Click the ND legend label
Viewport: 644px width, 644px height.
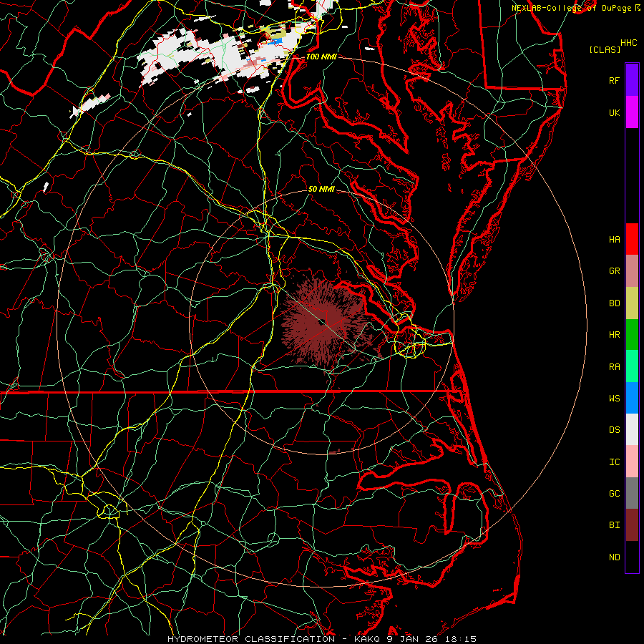614,557
